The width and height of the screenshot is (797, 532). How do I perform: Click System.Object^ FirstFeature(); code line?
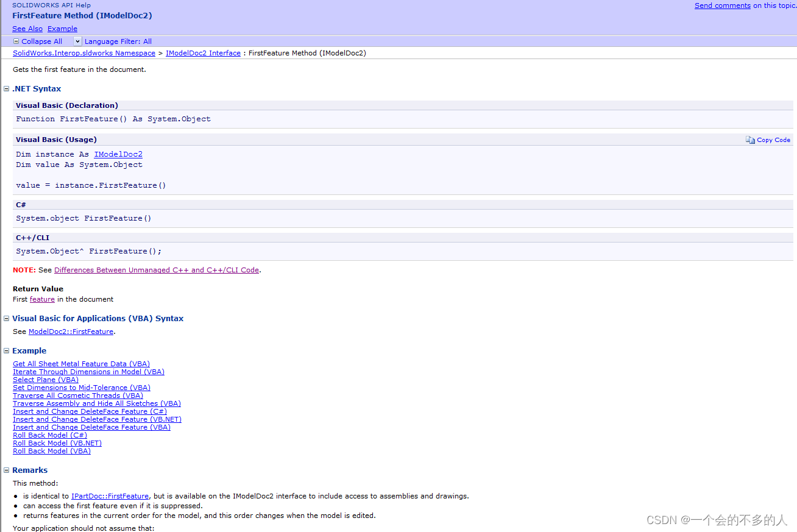click(x=89, y=251)
